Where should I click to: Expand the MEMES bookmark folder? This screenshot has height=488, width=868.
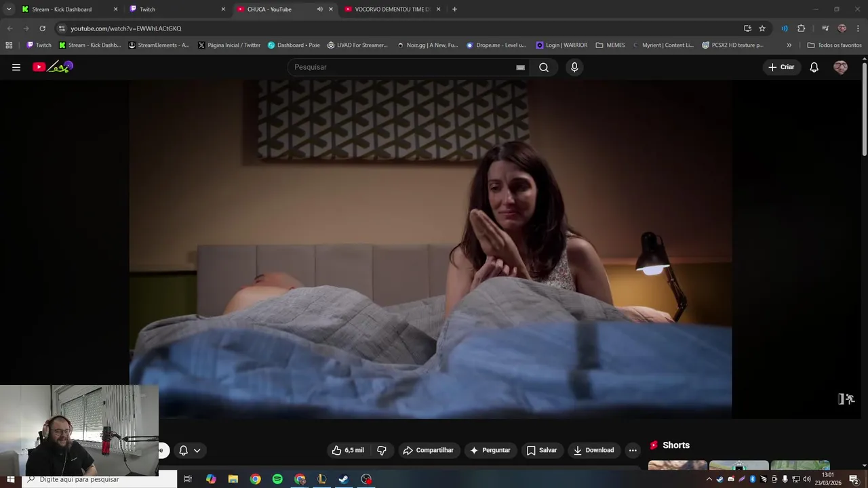(x=610, y=45)
